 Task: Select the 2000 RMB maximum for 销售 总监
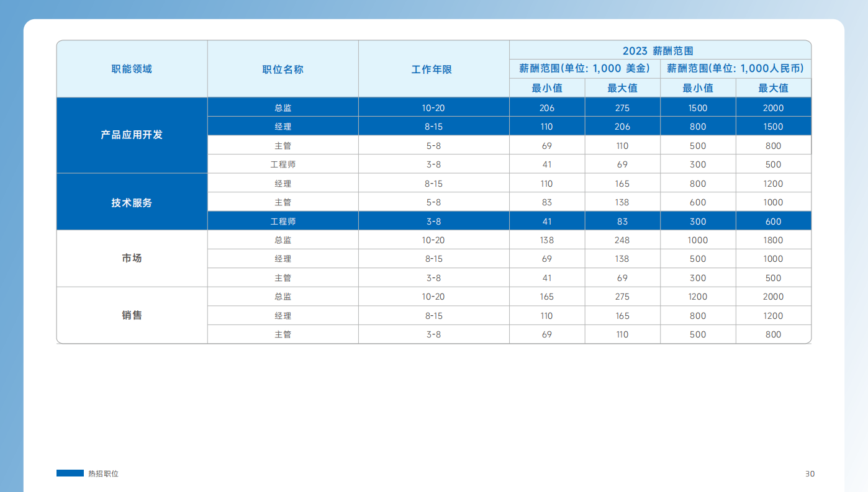[774, 297]
